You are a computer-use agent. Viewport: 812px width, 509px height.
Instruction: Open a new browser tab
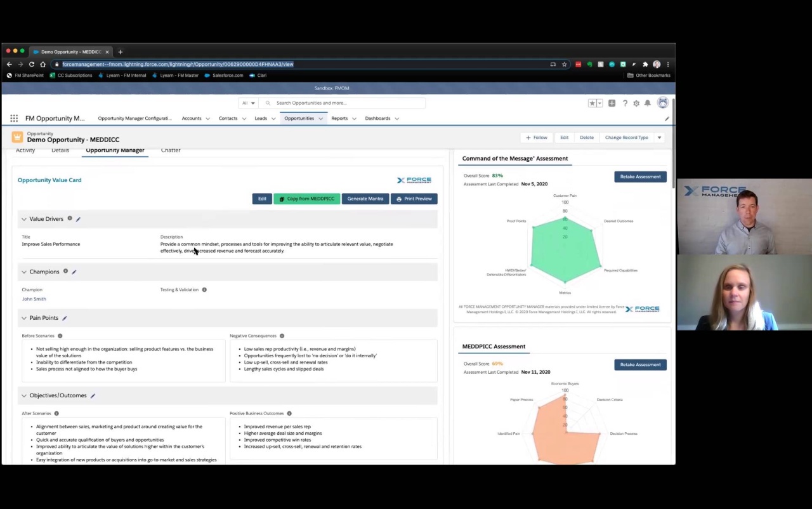pyautogui.click(x=120, y=52)
